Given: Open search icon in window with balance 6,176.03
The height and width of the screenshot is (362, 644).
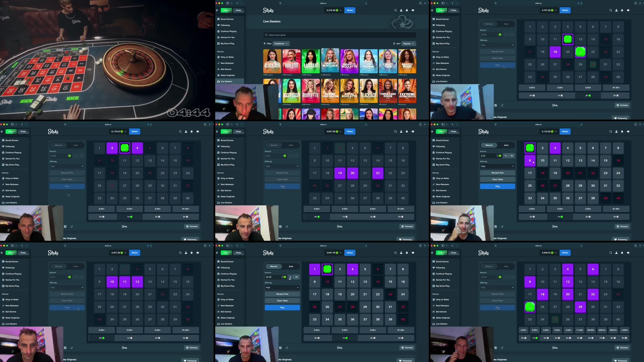Looking at the screenshot, I should point(180,132).
